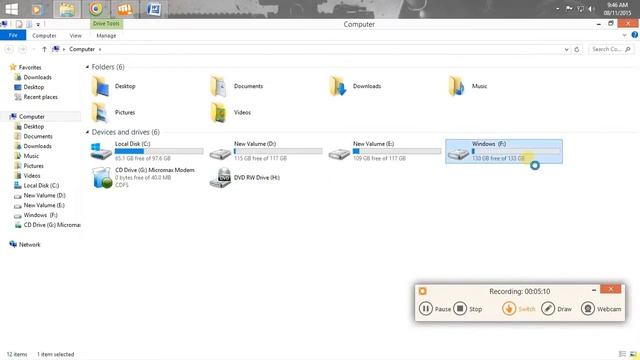Select Network in the navigation pane
The image size is (640, 360).
pos(29,244)
